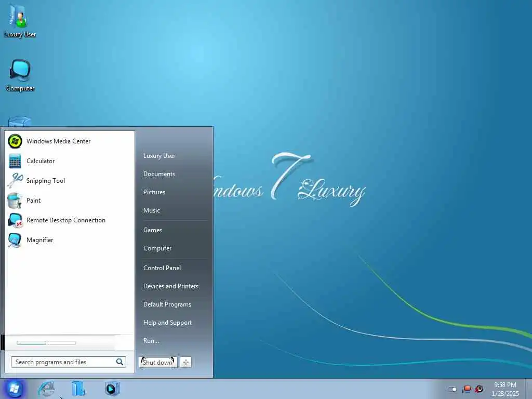
Task: Click the search magnifying glass icon
Action: click(x=119, y=362)
